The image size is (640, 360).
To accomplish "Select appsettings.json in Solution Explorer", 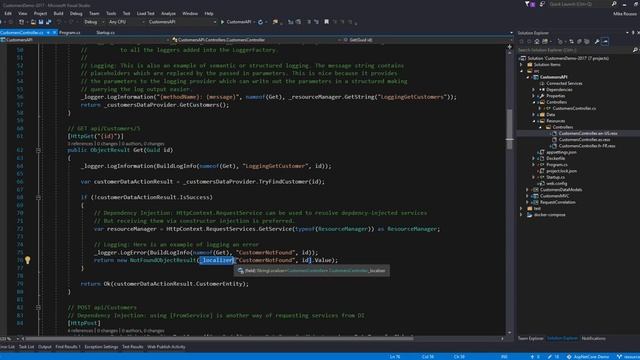I will [561, 152].
